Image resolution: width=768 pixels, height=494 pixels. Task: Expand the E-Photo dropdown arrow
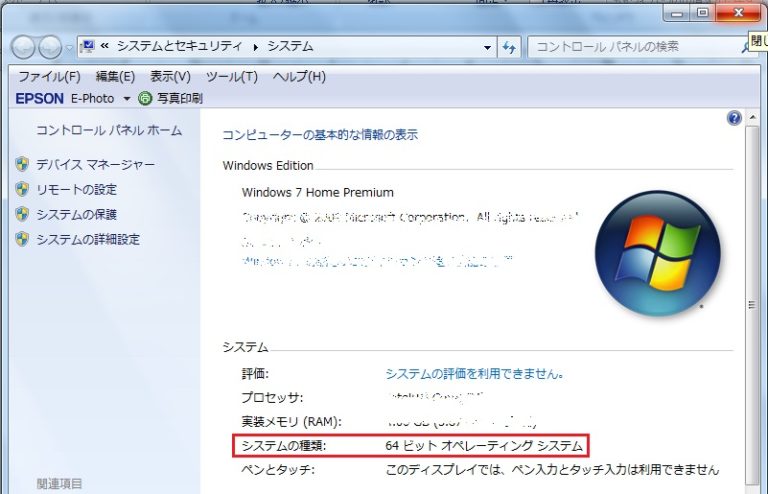click(x=126, y=99)
